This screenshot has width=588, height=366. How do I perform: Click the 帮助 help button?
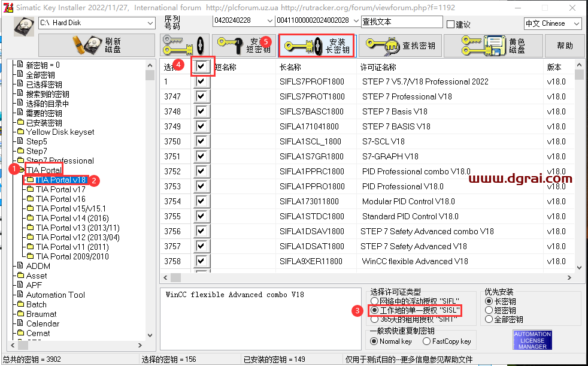click(x=565, y=46)
